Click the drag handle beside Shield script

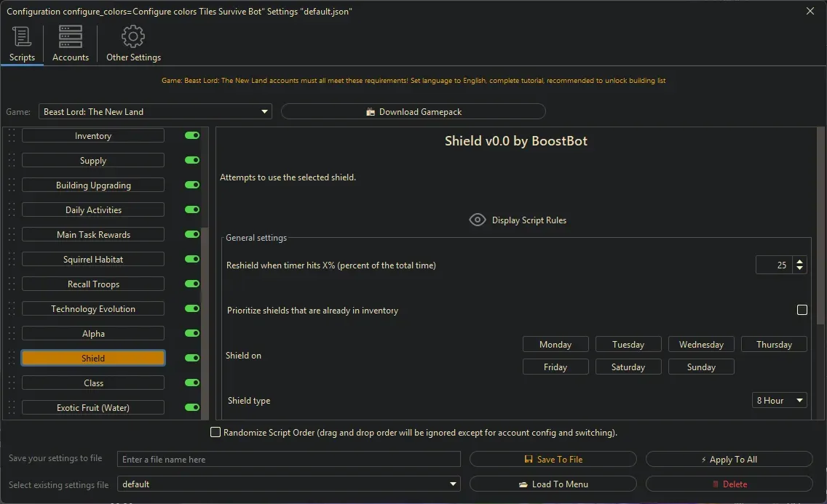(11, 359)
